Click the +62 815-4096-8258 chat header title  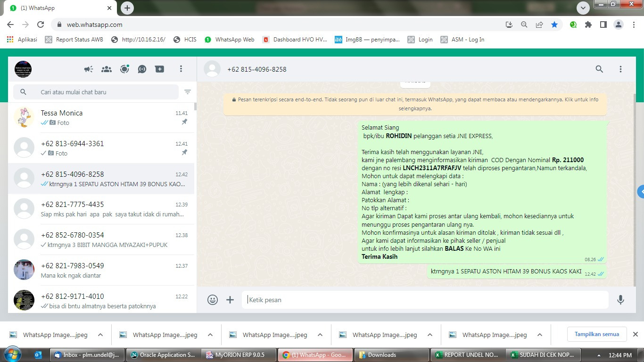(257, 69)
